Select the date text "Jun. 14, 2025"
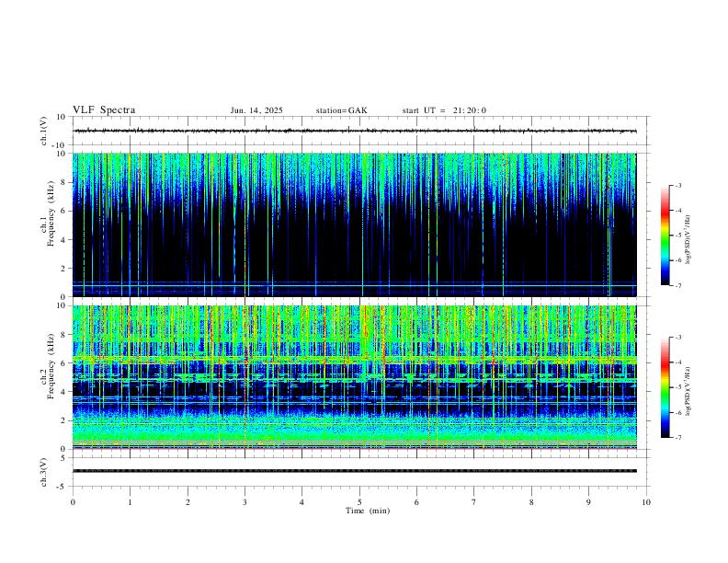 256,110
